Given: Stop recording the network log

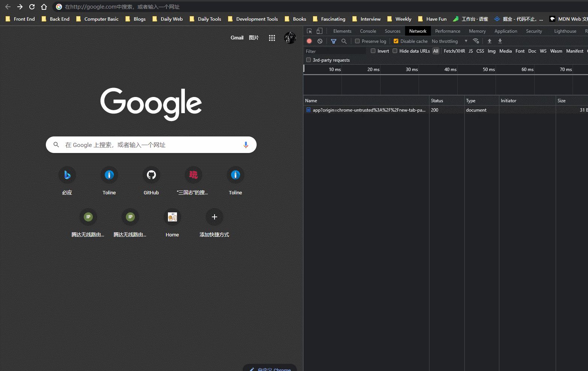Looking at the screenshot, I should tap(309, 41).
